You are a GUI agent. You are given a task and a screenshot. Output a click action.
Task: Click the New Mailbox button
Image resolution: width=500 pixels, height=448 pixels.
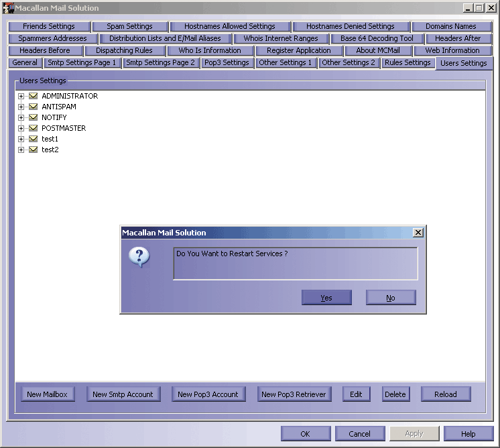48,394
